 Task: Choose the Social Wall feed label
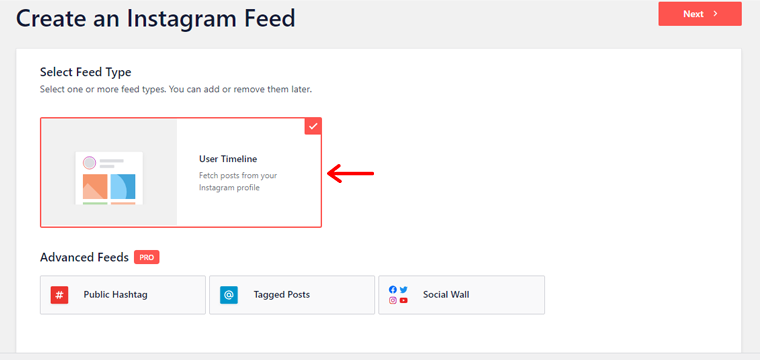click(x=446, y=295)
